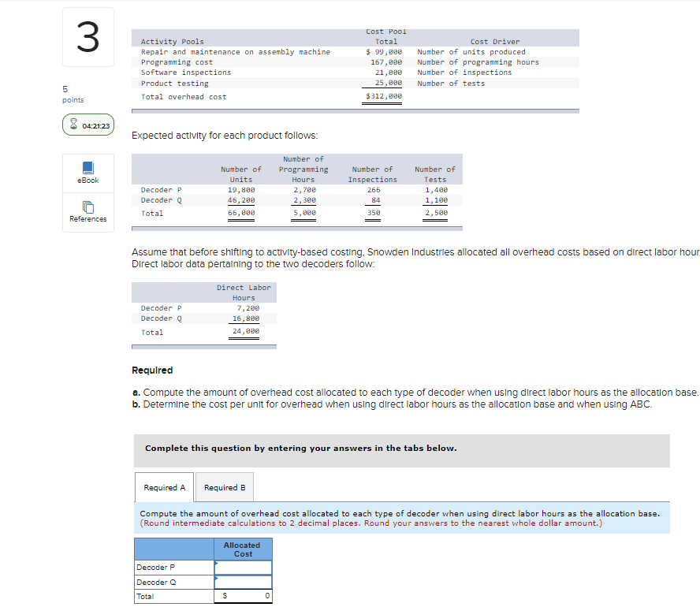
Task: Click the 1,100 tests value
Action: (x=436, y=200)
